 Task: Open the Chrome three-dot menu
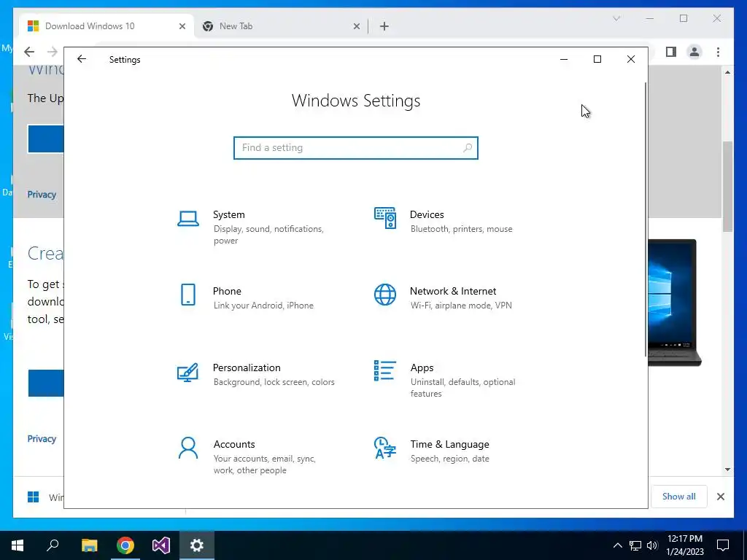pos(718,52)
